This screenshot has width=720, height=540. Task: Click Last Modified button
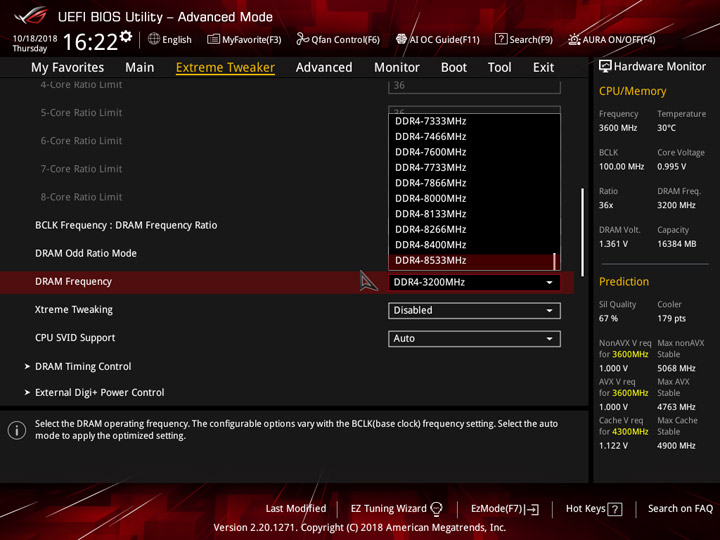(296, 509)
